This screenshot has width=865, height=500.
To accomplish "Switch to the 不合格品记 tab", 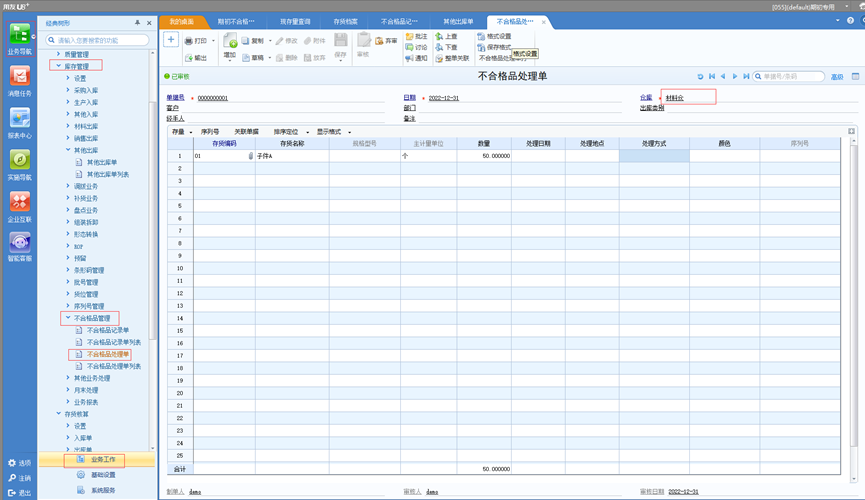I will tap(399, 22).
